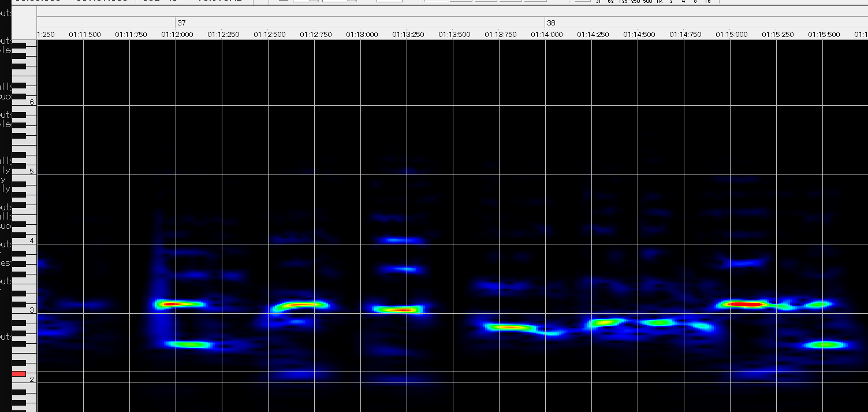
Task: Select the 01:11:750 time label
Action: point(131,35)
